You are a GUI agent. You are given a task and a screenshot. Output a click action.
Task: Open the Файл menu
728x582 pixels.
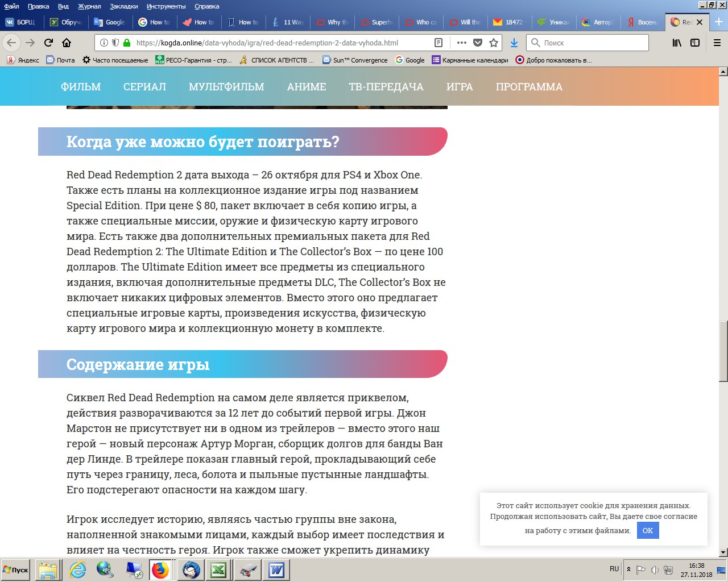pos(11,6)
